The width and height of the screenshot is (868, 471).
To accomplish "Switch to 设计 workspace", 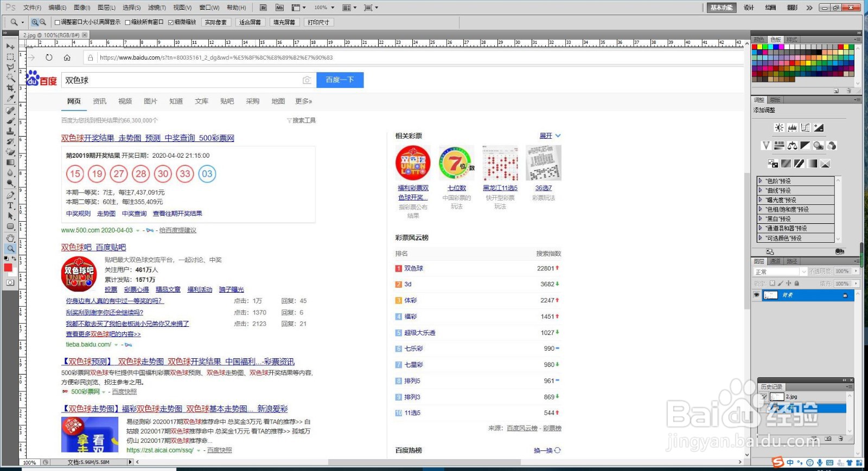I will coord(749,8).
